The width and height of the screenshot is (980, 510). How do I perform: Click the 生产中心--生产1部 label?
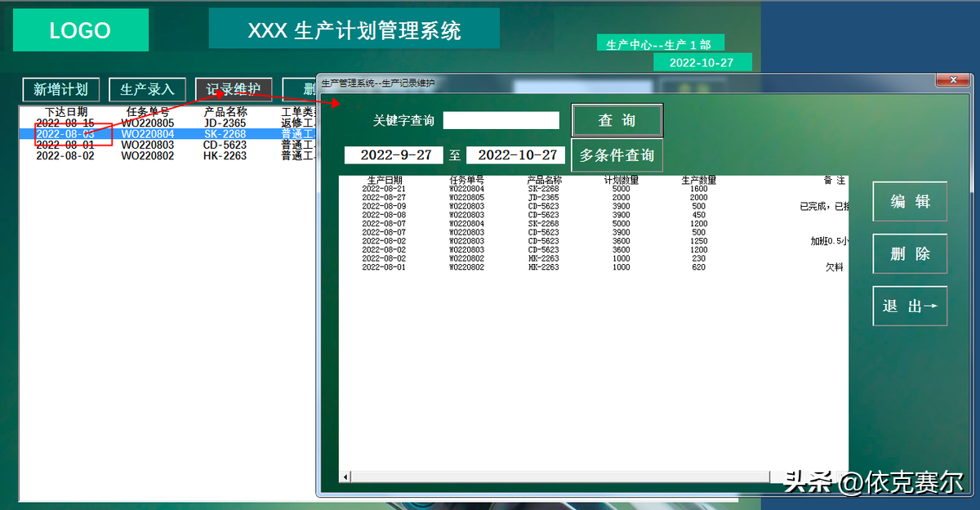click(659, 44)
